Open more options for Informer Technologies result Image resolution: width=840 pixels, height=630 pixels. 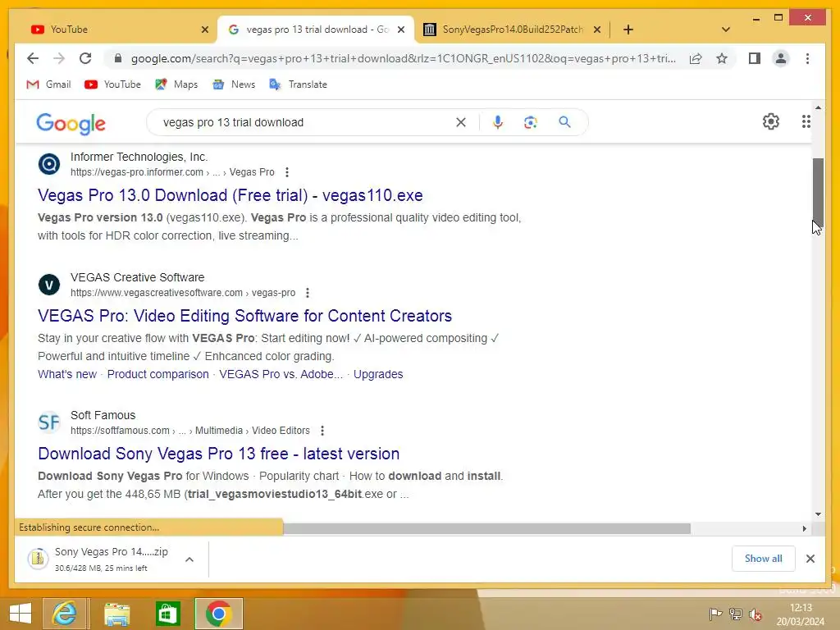click(287, 172)
